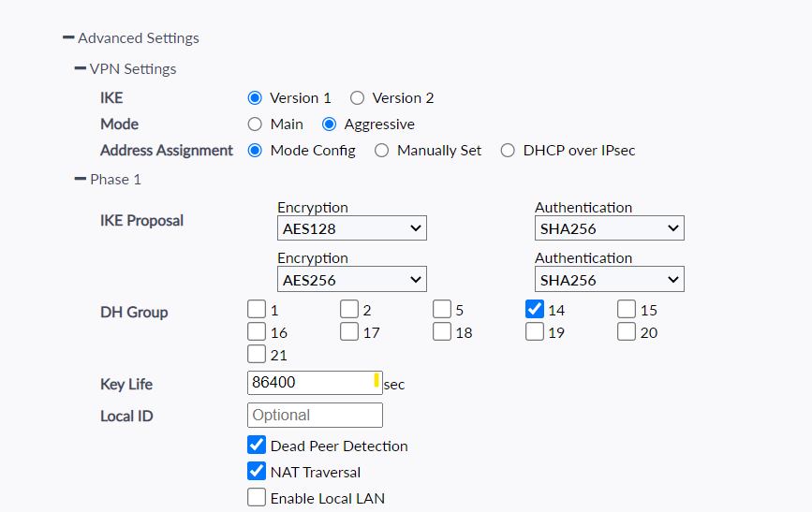The height and width of the screenshot is (512, 812).
Task: Collapse the Phase 1 section
Action: tap(81, 179)
